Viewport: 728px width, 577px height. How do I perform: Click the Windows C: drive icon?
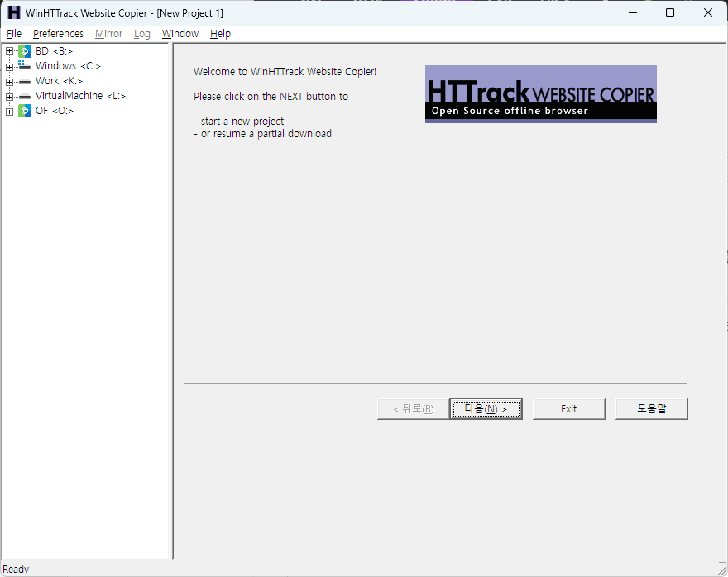25,66
